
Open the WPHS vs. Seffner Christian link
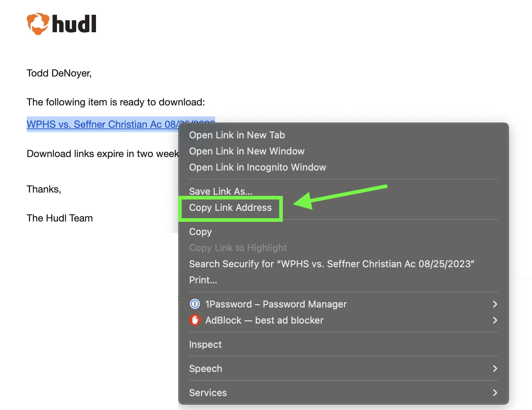point(102,124)
